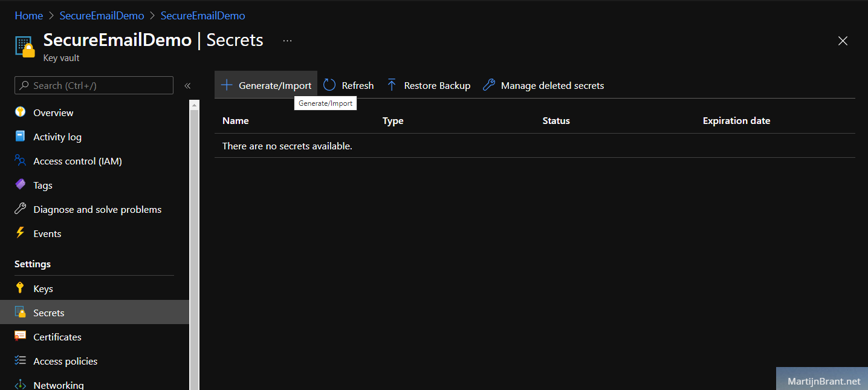Click the Key vault icon beside title
The width and height of the screenshot is (868, 390).
coord(25,47)
